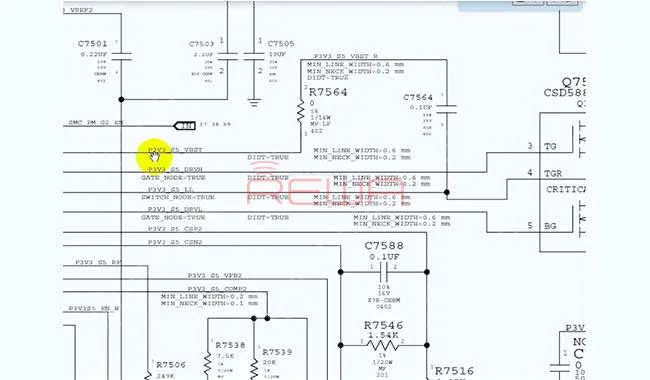Select the R7506 designator label

coord(171,365)
